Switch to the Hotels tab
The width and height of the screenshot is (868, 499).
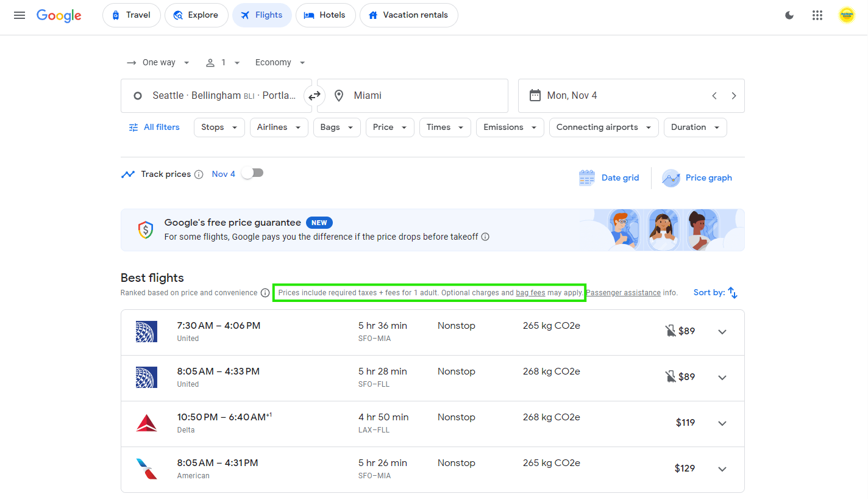[x=325, y=15]
